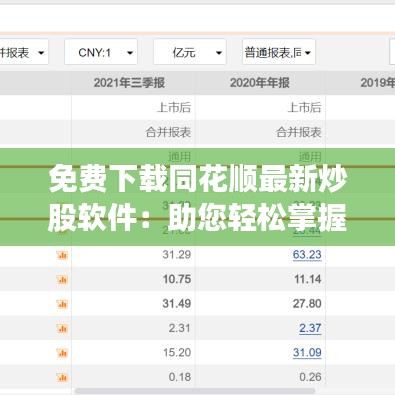This screenshot has height=395, width=395.
Task: Open the chart icon beside 10.75
Action: point(62,280)
